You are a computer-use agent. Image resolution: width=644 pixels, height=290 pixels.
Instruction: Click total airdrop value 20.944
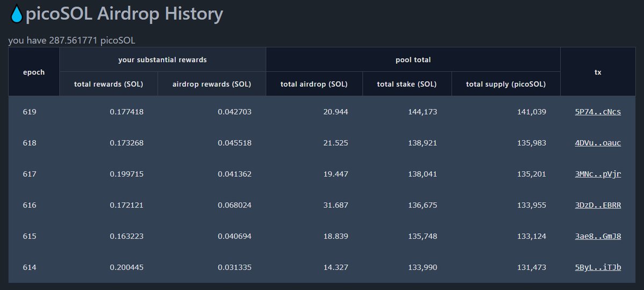[336, 112]
